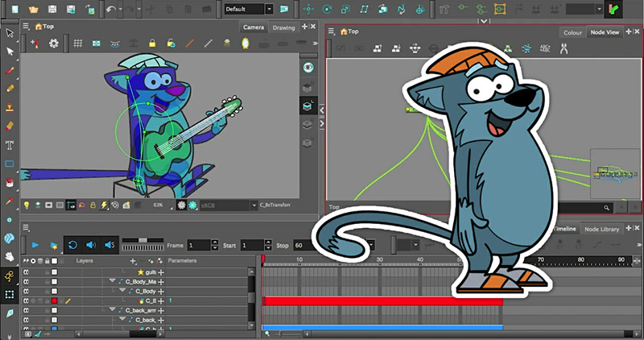Viewport: 644px width, 340px height.
Task: Click the Undo arrow
Action: (x=111, y=9)
